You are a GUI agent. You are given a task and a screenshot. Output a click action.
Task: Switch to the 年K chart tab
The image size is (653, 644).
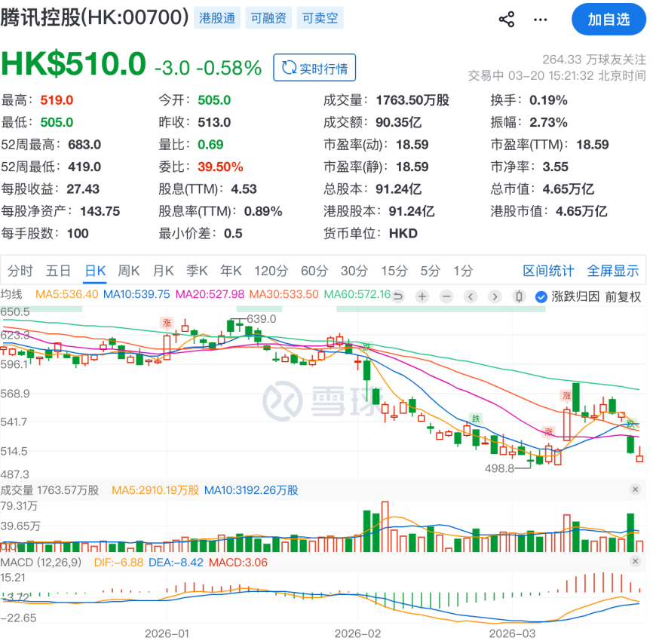click(x=231, y=271)
